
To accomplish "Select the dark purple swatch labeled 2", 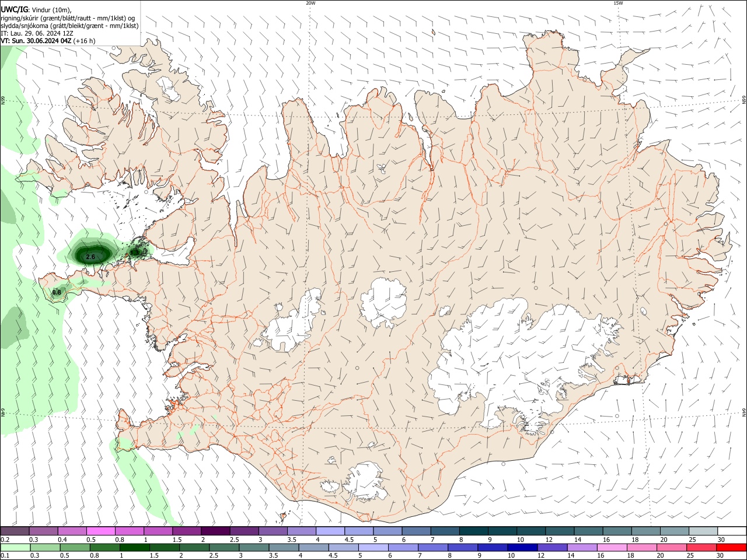I will (x=215, y=531).
